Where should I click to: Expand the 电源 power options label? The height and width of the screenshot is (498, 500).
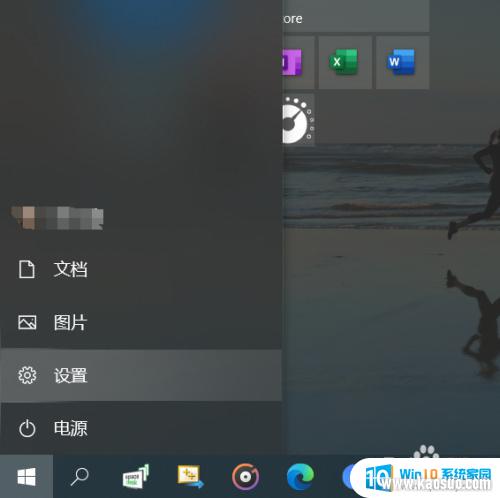tap(71, 428)
